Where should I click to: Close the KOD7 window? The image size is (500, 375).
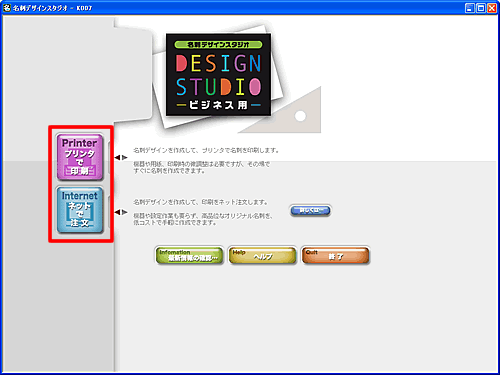pyautogui.click(x=492, y=8)
